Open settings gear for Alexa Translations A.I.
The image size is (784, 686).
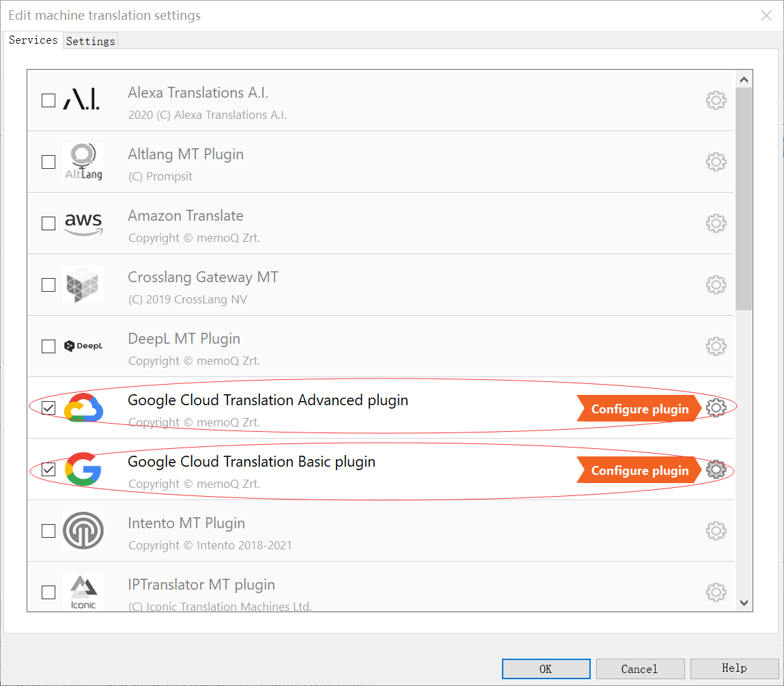[715, 100]
